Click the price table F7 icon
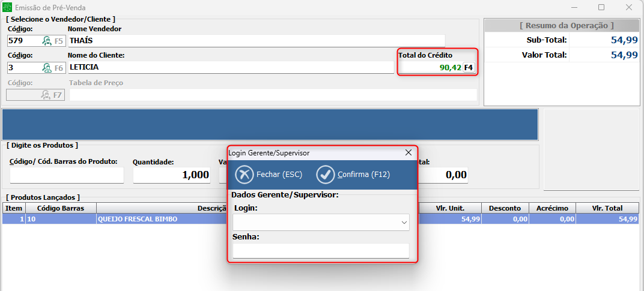Screen dimensions: 644x291 pyautogui.click(x=46, y=95)
